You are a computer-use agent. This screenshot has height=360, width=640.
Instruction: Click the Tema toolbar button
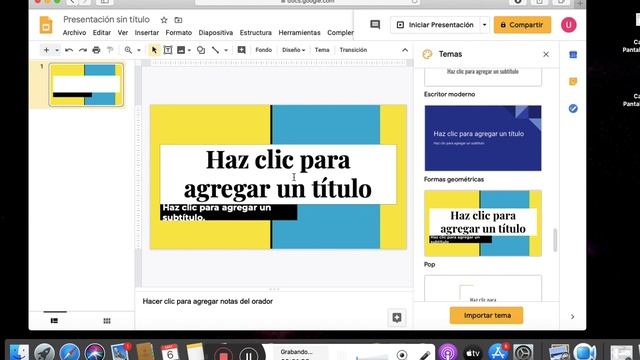tap(322, 50)
